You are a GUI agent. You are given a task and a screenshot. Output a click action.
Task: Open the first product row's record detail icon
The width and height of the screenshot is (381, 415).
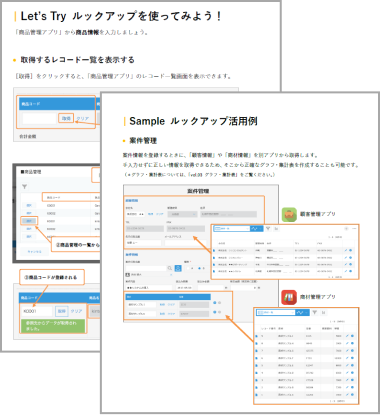tap(256, 336)
